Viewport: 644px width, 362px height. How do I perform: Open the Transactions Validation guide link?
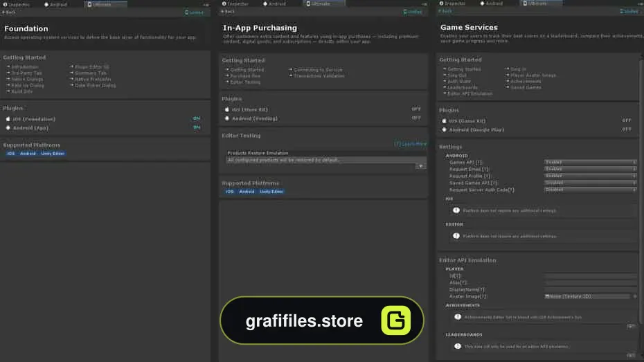point(319,76)
